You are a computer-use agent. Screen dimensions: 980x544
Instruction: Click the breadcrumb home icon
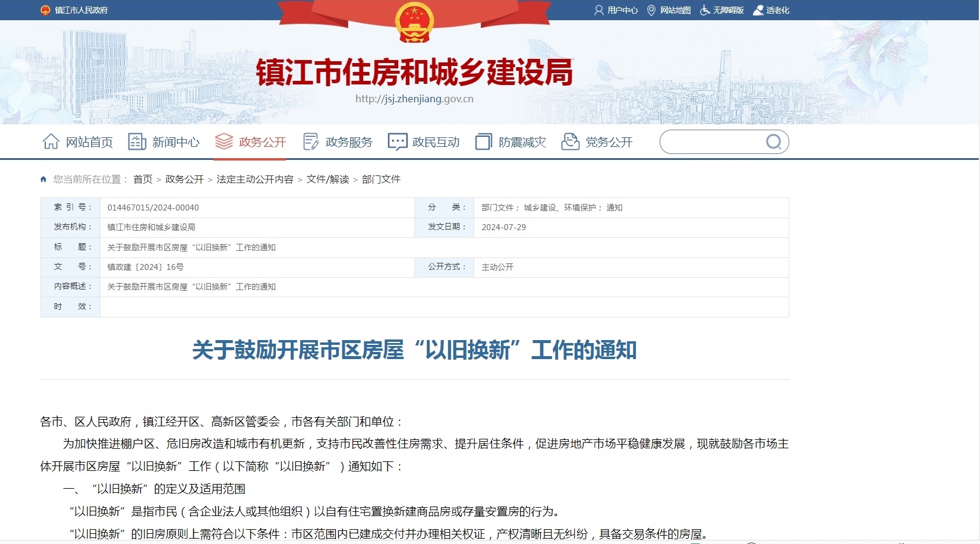click(x=43, y=179)
